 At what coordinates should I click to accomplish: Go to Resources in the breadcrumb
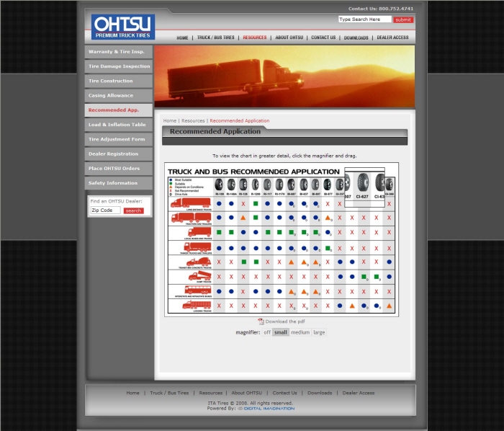pos(193,120)
